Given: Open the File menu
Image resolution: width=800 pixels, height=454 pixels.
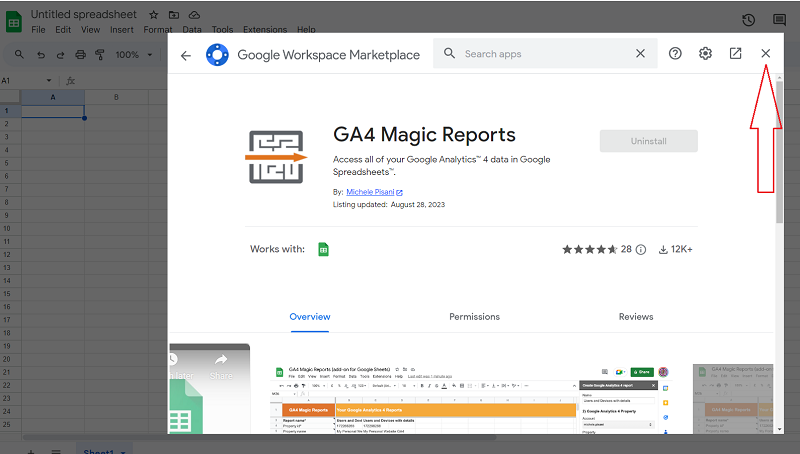Looking at the screenshot, I should (38, 30).
